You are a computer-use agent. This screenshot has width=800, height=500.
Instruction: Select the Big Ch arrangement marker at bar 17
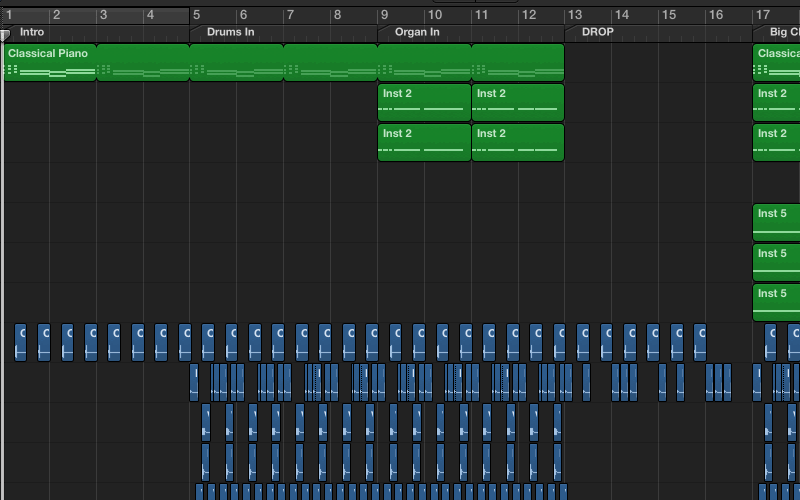776,32
